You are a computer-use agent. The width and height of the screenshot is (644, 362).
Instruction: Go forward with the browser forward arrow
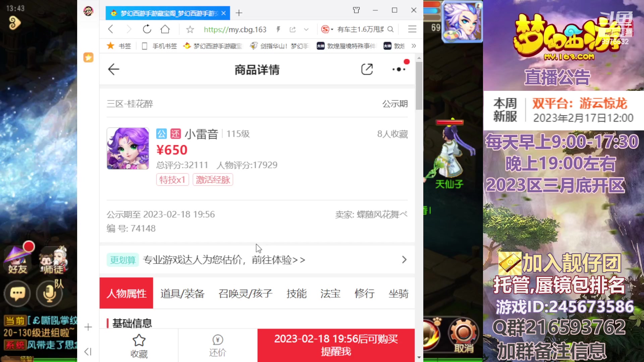(x=129, y=29)
